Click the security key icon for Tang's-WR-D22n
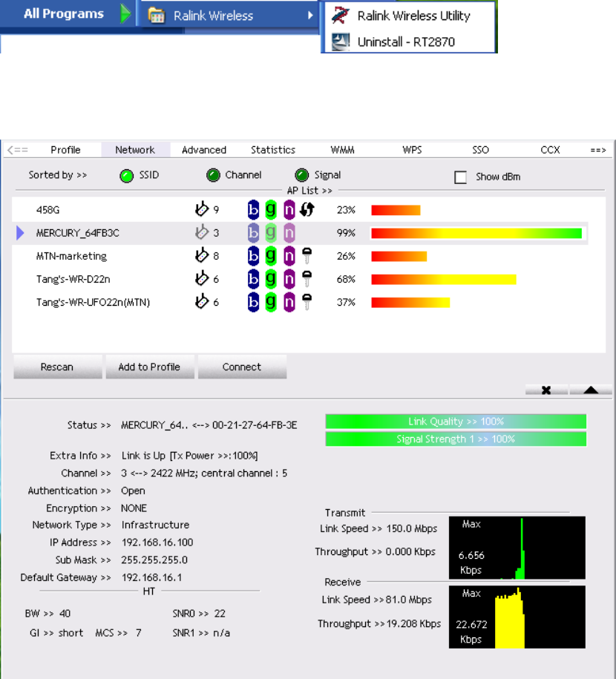The height and width of the screenshot is (679, 616). click(307, 279)
